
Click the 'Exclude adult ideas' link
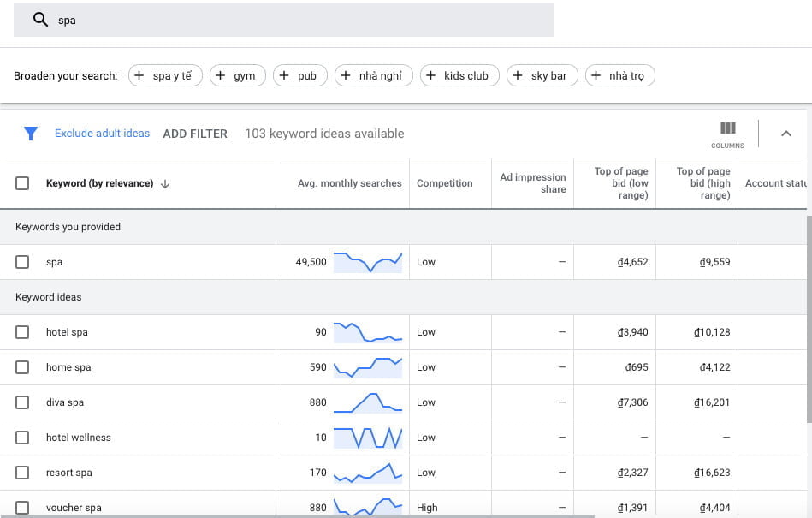102,134
